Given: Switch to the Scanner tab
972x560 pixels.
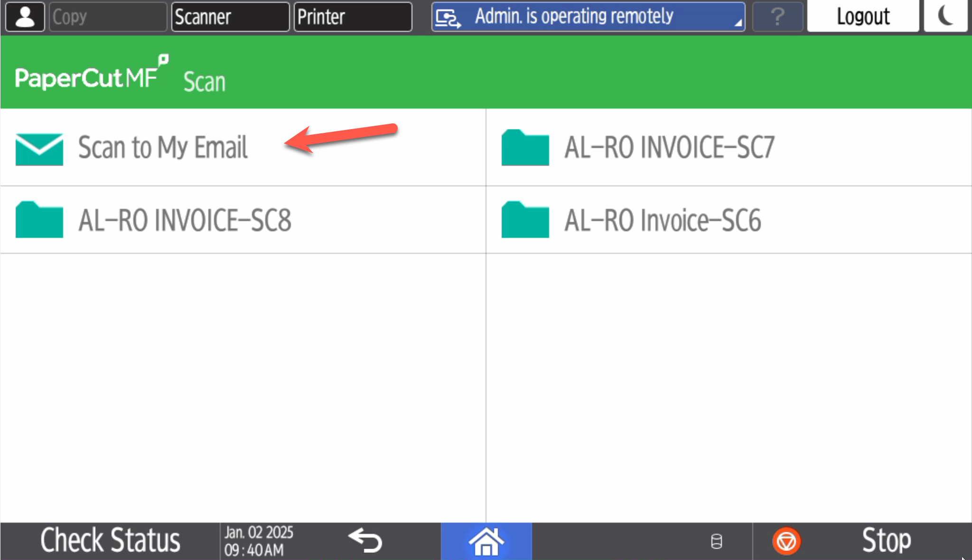Looking at the screenshot, I should click(230, 17).
